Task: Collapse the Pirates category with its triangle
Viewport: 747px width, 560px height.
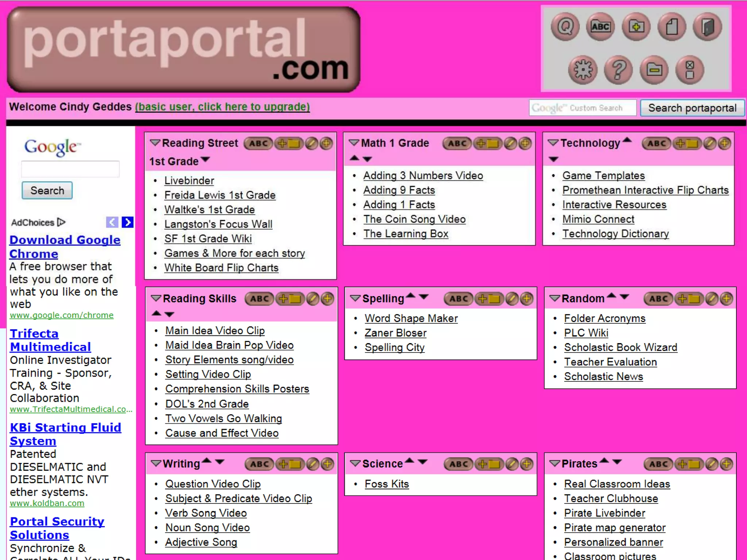Action: pos(555,463)
